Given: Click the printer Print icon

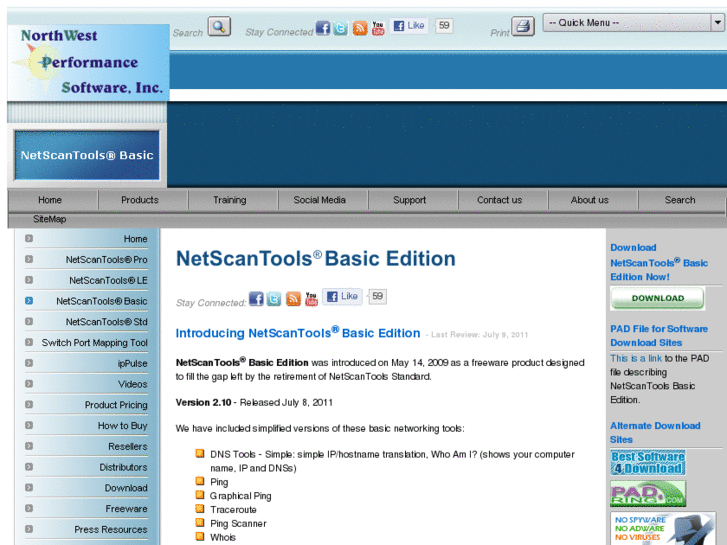Looking at the screenshot, I should [523, 26].
